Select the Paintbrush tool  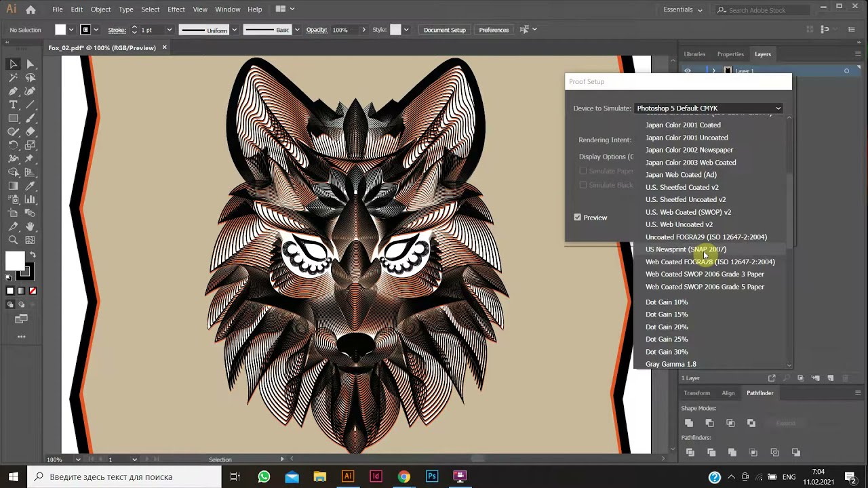(x=30, y=119)
